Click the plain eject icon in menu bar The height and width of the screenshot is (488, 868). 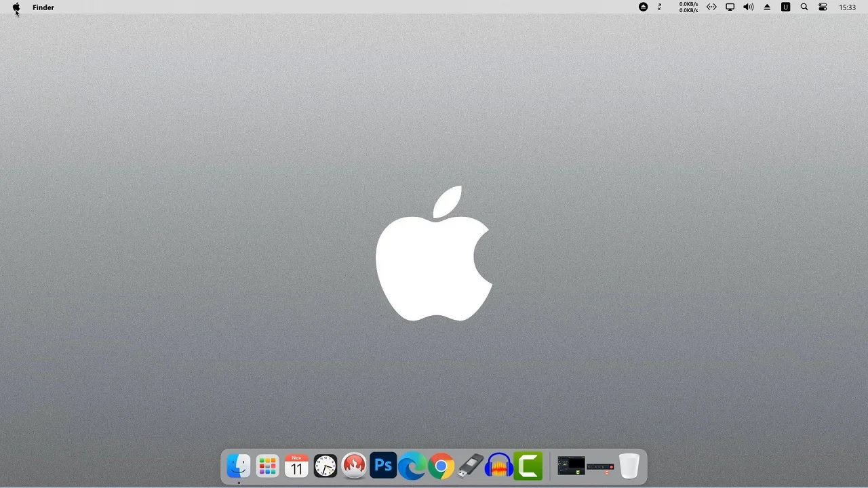(x=767, y=7)
